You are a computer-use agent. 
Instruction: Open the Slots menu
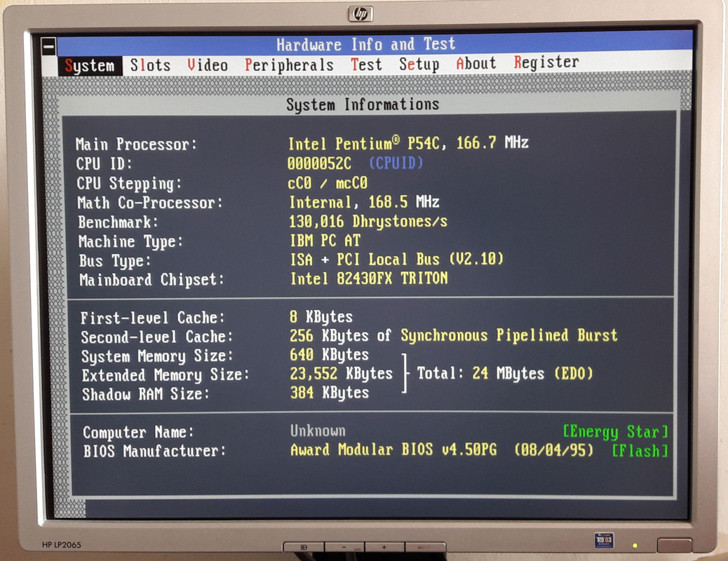[150, 65]
